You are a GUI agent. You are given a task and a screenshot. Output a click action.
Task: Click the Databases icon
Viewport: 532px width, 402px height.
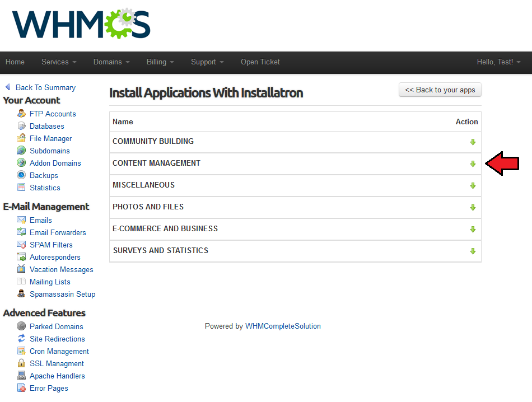[x=21, y=126]
